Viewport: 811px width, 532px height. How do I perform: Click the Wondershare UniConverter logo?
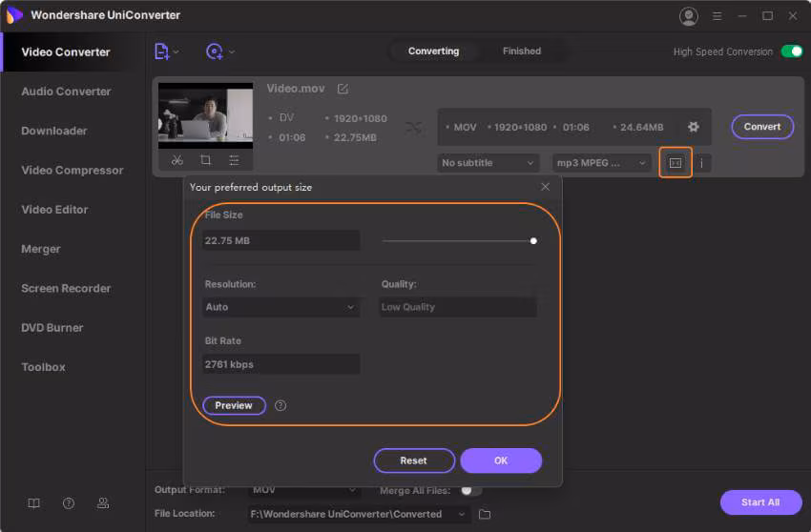coord(14,15)
